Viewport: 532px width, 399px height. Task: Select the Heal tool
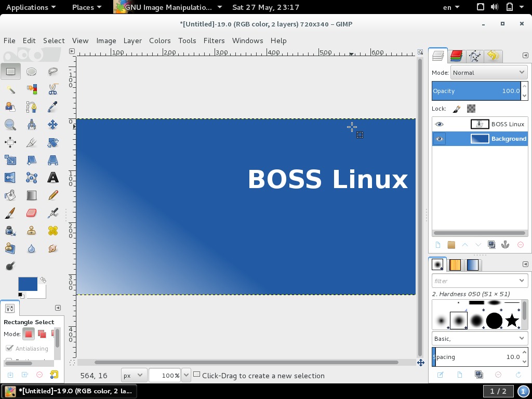[x=52, y=230]
